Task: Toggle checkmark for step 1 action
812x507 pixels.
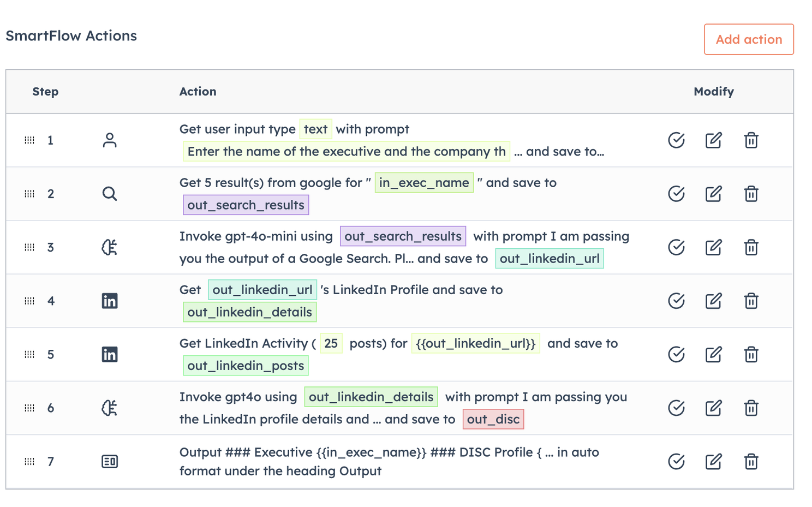Action: click(676, 140)
